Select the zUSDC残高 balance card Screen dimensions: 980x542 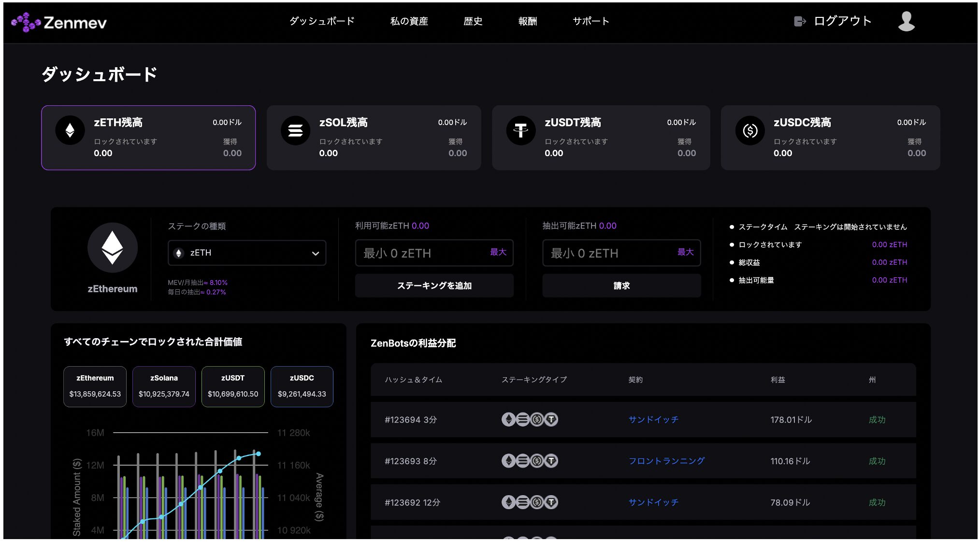[830, 138]
